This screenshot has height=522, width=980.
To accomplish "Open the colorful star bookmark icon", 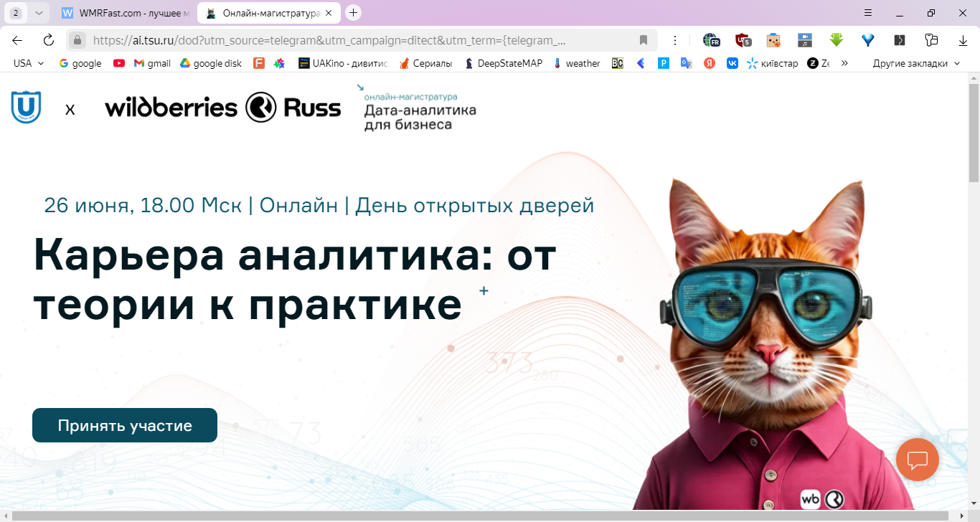I will (x=280, y=63).
